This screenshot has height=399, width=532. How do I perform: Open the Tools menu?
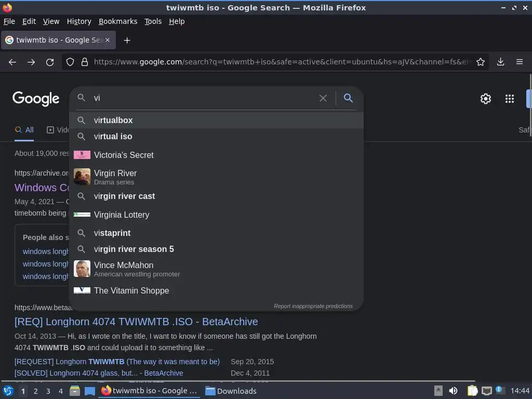tap(153, 21)
